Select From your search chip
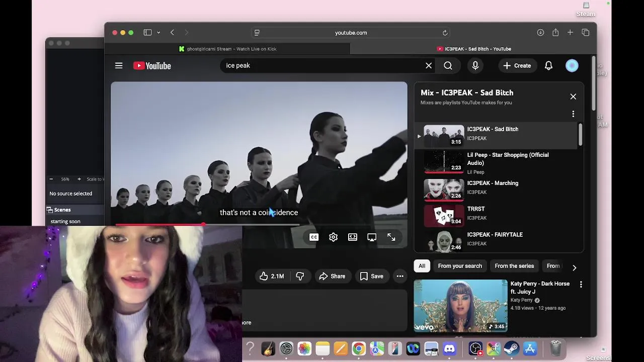 [460, 266]
